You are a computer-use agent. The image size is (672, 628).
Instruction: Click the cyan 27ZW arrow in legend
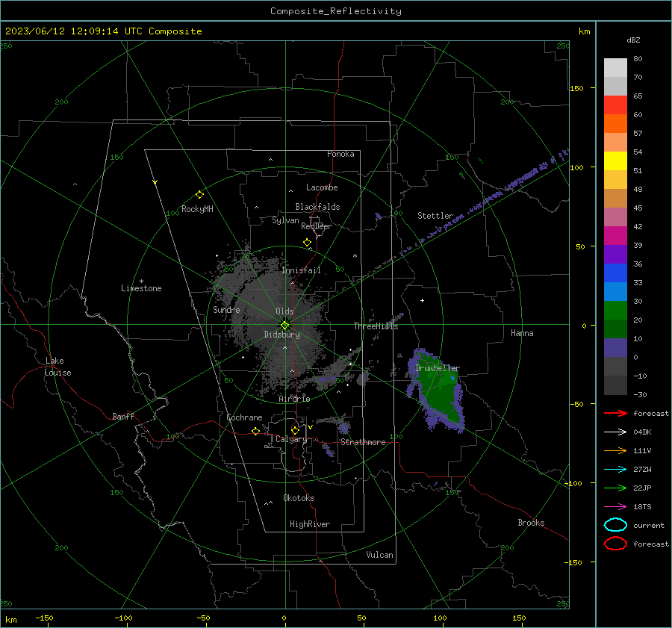coord(615,470)
